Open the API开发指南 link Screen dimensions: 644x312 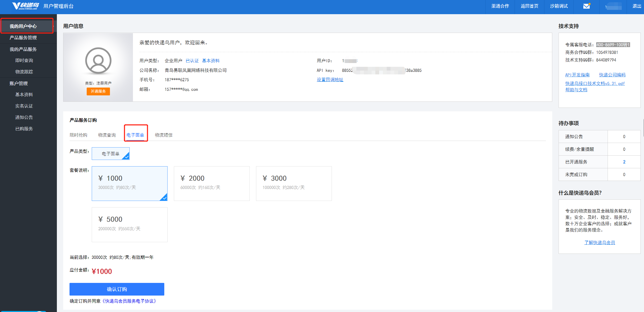click(x=577, y=75)
